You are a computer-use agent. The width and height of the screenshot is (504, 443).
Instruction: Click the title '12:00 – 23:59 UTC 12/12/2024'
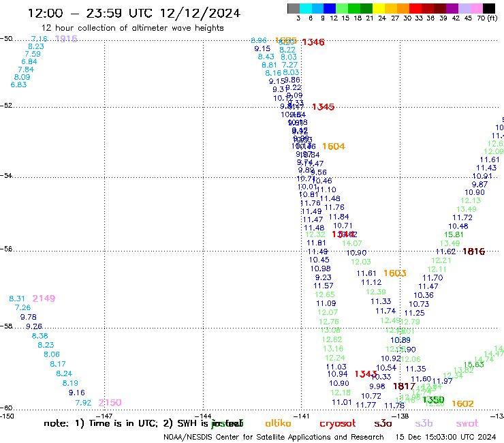134,13
